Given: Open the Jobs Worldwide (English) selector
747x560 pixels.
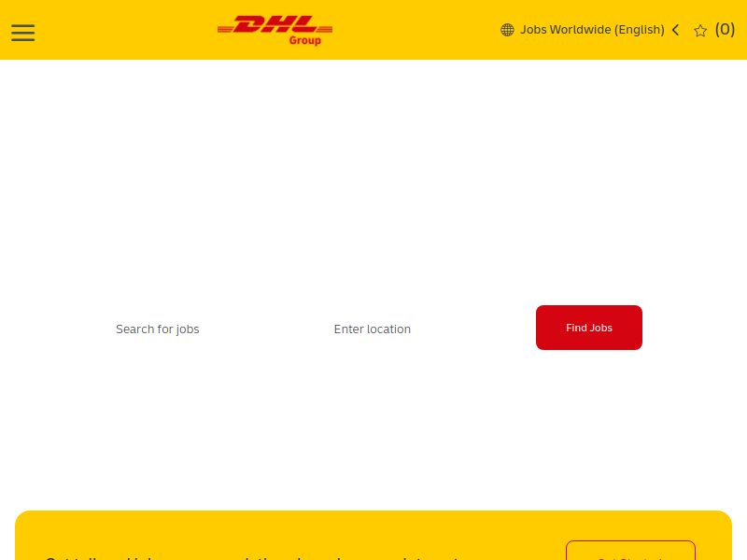Looking at the screenshot, I should 592,30.
